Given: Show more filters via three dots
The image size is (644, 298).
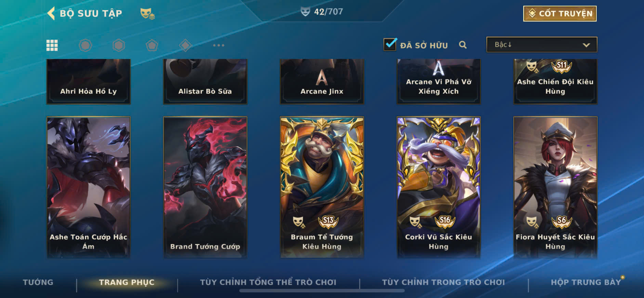Looking at the screenshot, I should pyautogui.click(x=219, y=45).
